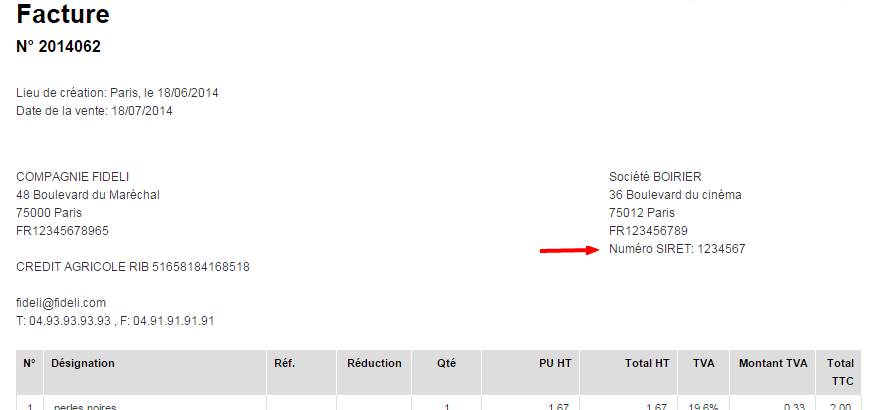875x410 pixels.
Task: Click the Lieu de création line
Action: (x=117, y=93)
